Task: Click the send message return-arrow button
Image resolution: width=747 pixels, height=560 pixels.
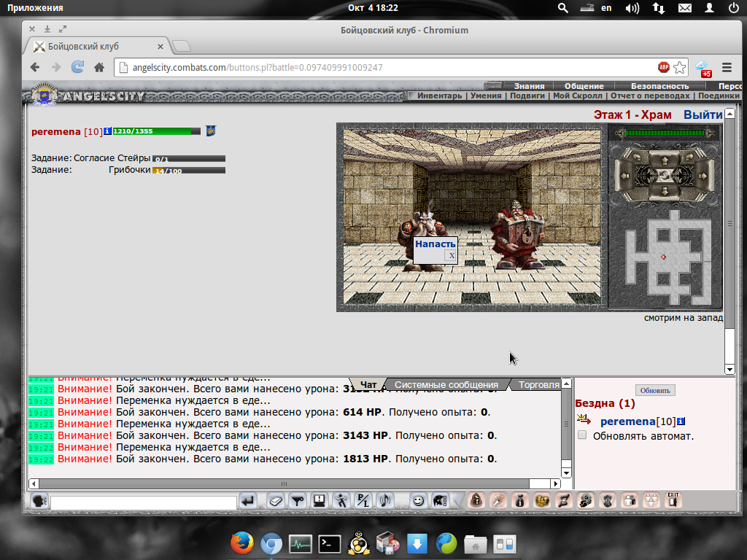Action: 248,501
